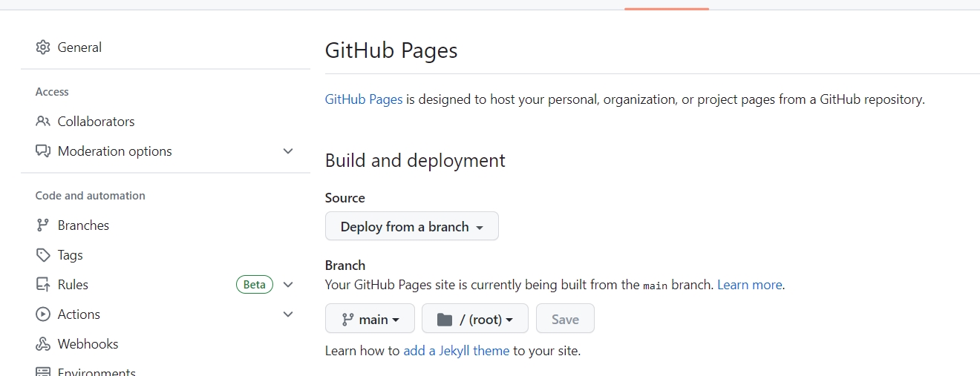Click the Code and automation header
This screenshot has width=980, height=376.
(91, 196)
